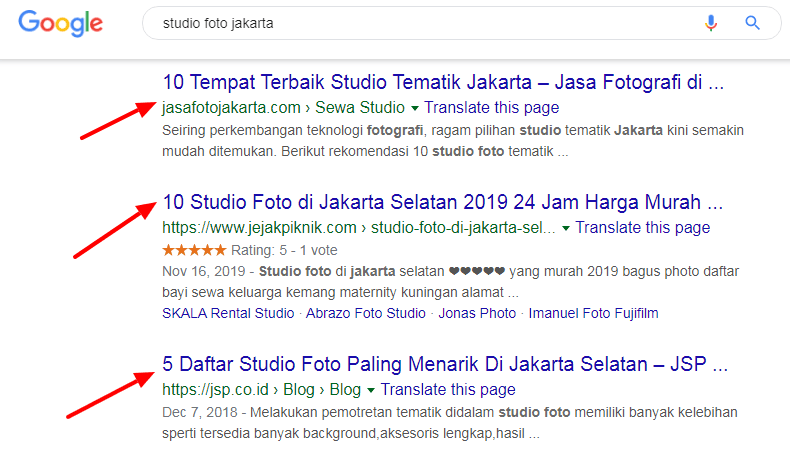The width and height of the screenshot is (790, 454).
Task: Go to the Jonas Photo sitelink
Action: click(478, 313)
